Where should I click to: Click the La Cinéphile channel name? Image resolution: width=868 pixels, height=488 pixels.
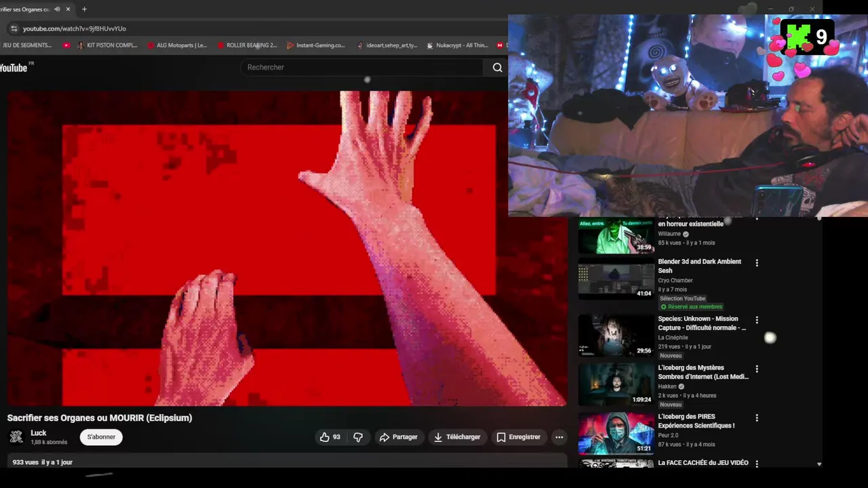pyautogui.click(x=673, y=338)
